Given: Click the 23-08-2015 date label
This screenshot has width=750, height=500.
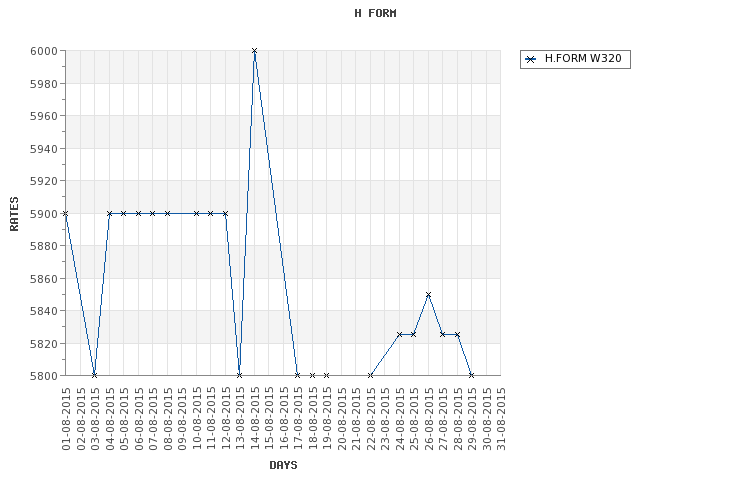Looking at the screenshot, I should (x=385, y=419).
